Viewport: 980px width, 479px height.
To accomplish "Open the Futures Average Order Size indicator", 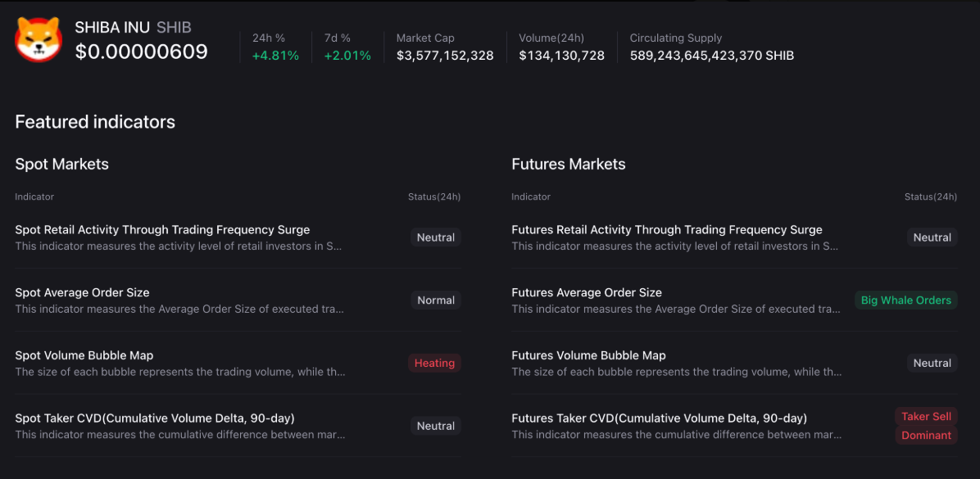I will (x=587, y=292).
